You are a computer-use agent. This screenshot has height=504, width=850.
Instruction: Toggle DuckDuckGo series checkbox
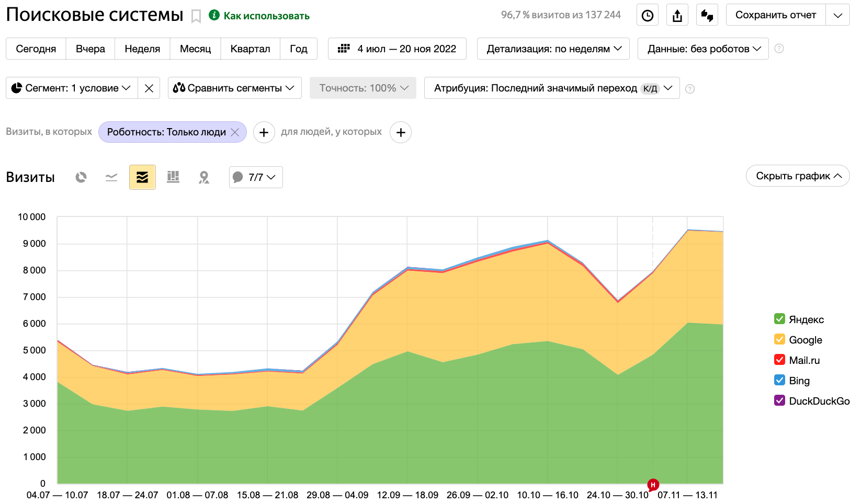tap(779, 400)
